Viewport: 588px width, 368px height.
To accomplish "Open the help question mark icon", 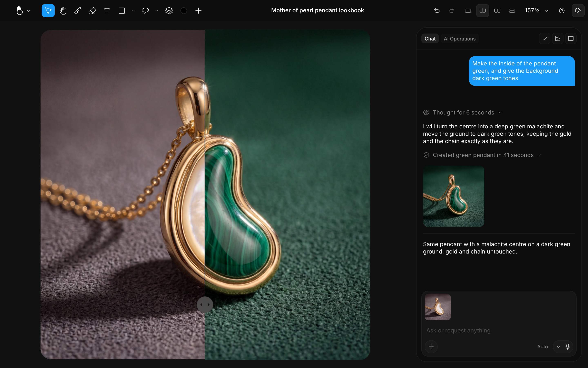I will [562, 10].
